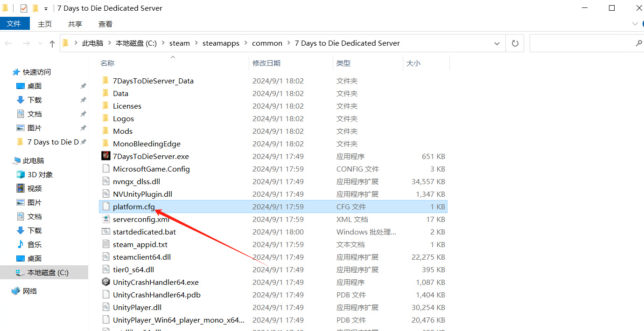Select pinned 7 Days to Die D folder
This screenshot has height=331, width=644.
pyautogui.click(x=53, y=142)
